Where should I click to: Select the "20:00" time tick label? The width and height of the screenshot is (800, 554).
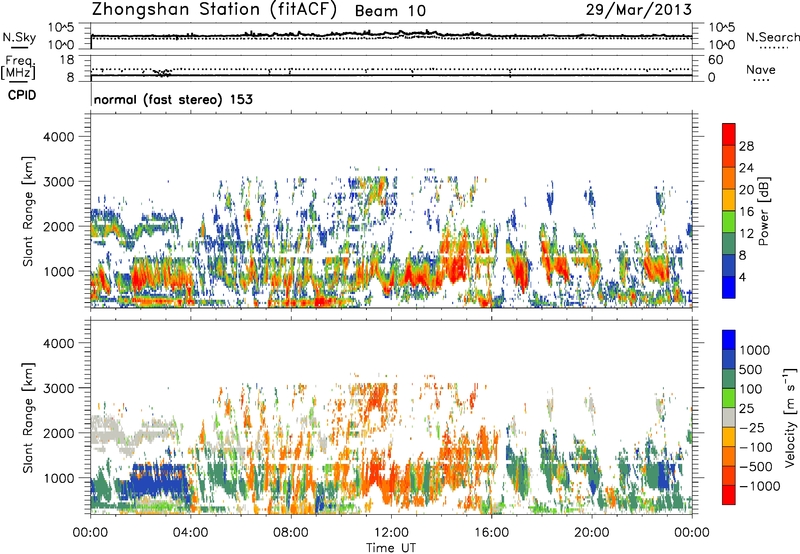592,533
